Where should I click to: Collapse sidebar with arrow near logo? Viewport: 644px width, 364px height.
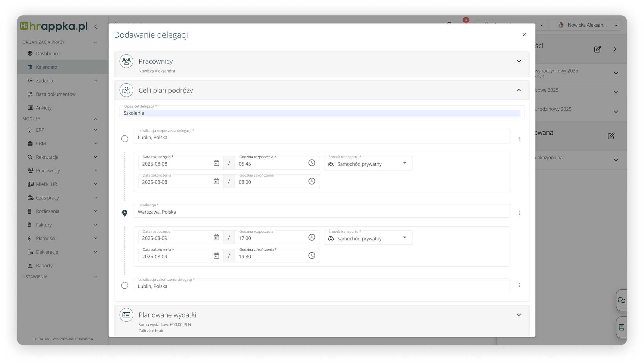click(96, 27)
